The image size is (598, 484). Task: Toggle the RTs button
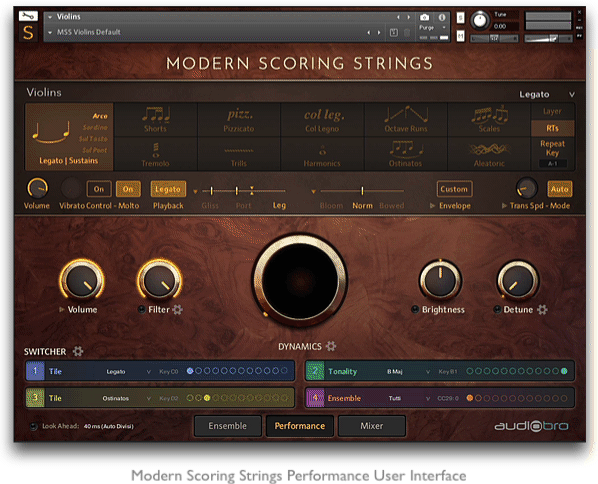[552, 128]
